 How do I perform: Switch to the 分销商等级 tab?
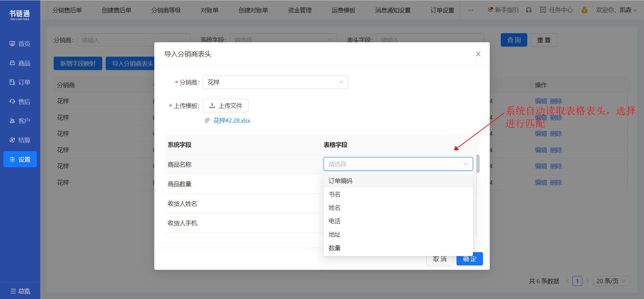[166, 10]
